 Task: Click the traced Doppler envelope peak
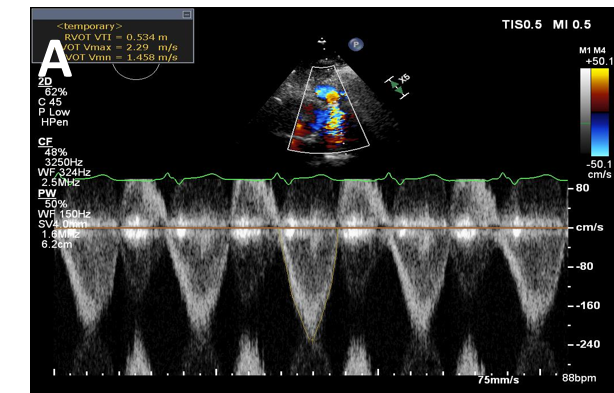coord(312,340)
